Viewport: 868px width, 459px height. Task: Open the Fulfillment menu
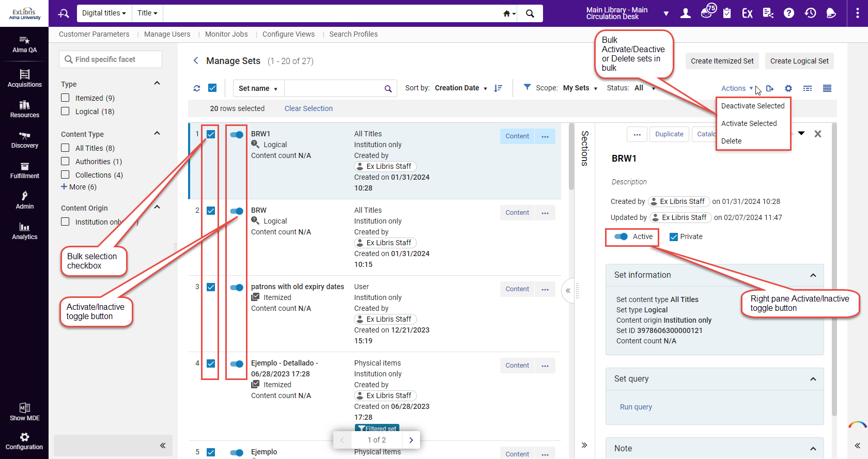click(24, 170)
